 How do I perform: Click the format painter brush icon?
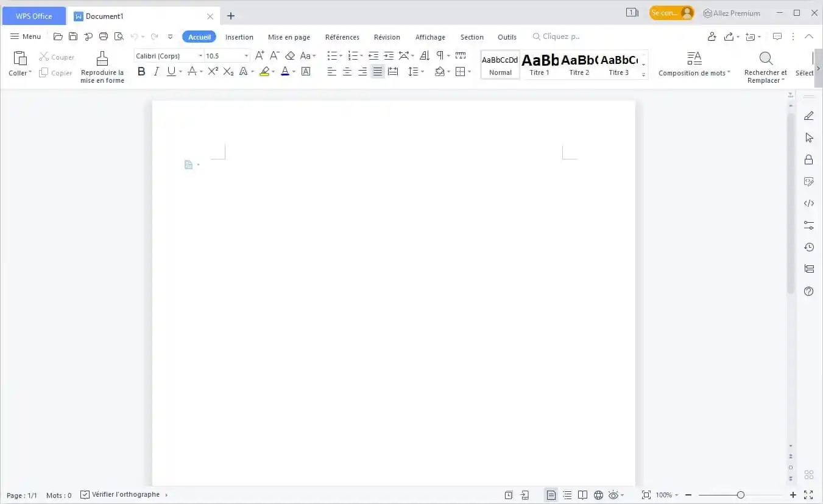[102, 58]
